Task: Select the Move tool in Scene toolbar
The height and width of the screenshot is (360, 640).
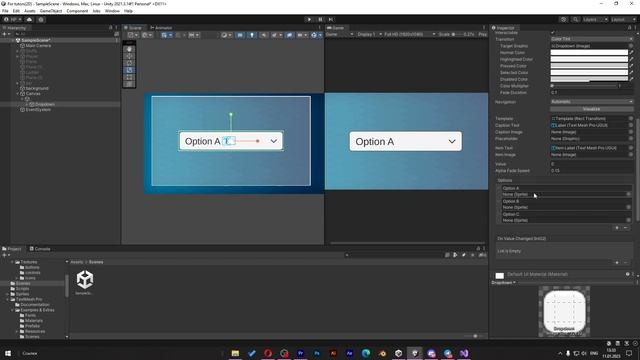Action: pos(129,56)
